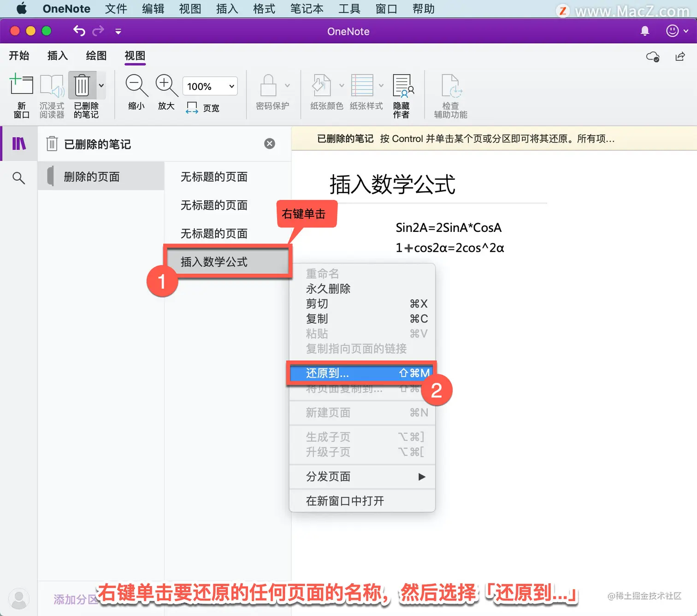
Task: Open the Apple menu
Action: 21,9
